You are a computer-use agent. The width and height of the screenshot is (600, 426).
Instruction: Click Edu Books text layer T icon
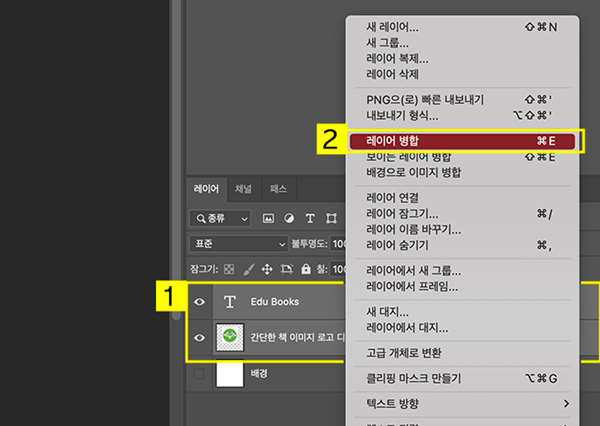230,302
